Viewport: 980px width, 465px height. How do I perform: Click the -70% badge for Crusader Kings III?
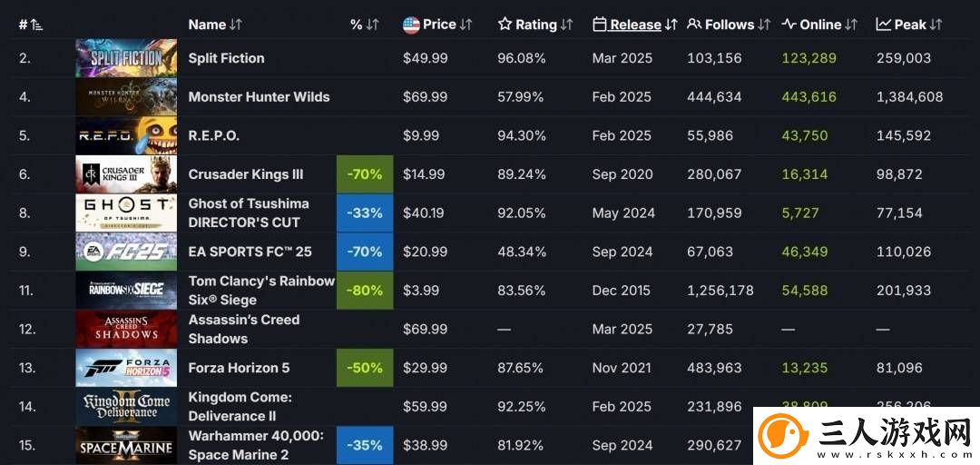(x=365, y=174)
